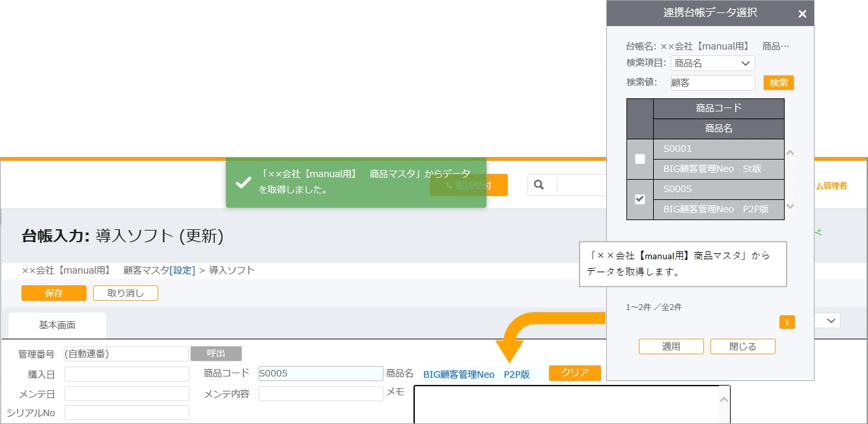Click the orange クリア button
The image size is (868, 424).
[575, 373]
